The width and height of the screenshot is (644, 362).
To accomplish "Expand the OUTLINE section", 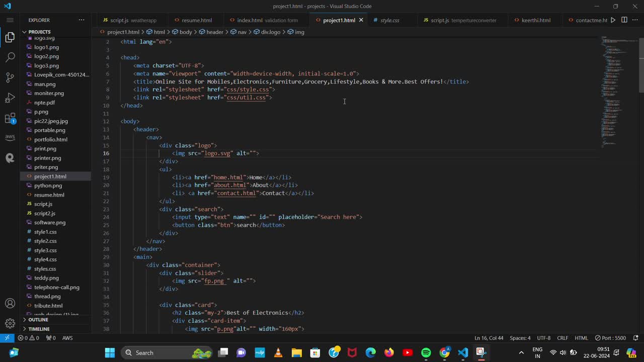I will 38,320.
